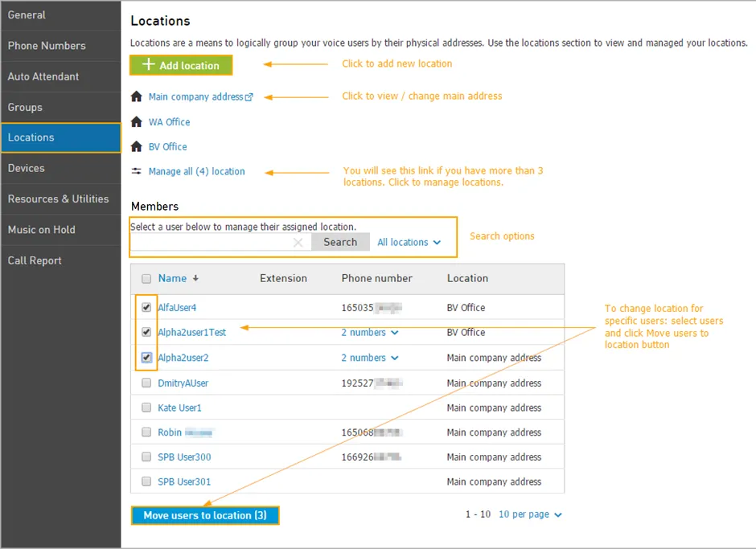Open the All locations filter dropdown
The height and width of the screenshot is (549, 756).
click(x=409, y=242)
